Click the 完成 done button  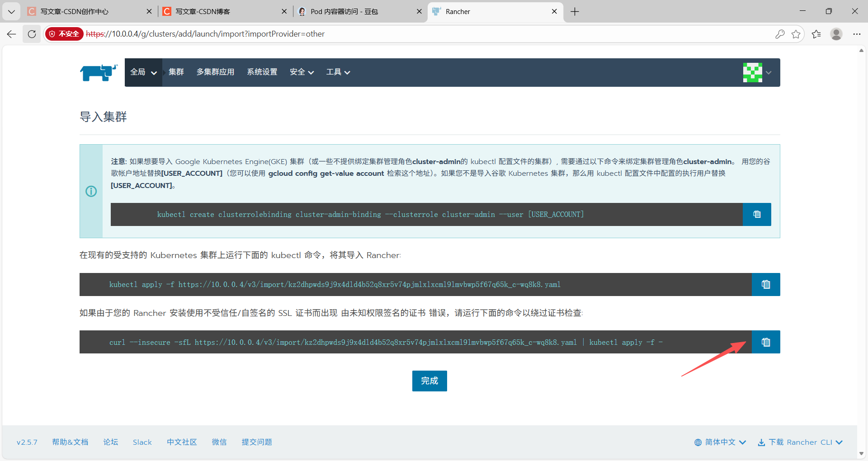[429, 381]
